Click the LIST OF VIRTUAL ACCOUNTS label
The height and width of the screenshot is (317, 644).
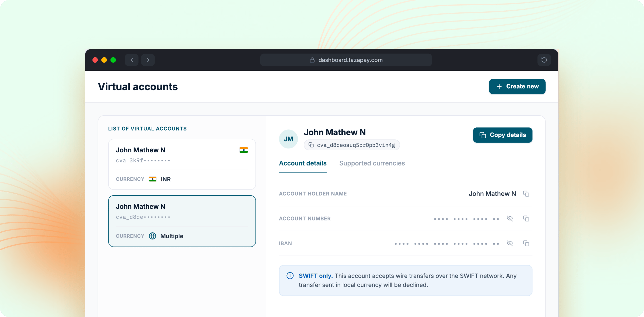point(148,129)
